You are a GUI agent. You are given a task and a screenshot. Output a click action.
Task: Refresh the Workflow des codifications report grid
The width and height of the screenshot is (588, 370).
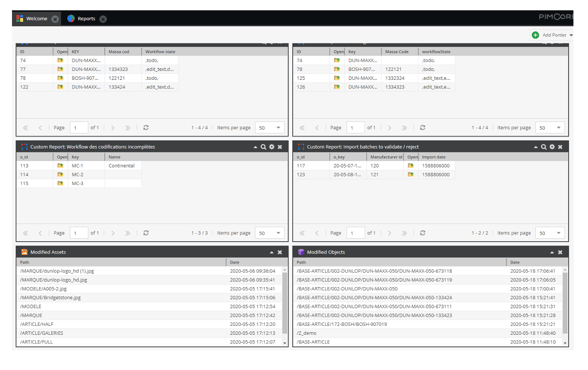click(x=146, y=233)
